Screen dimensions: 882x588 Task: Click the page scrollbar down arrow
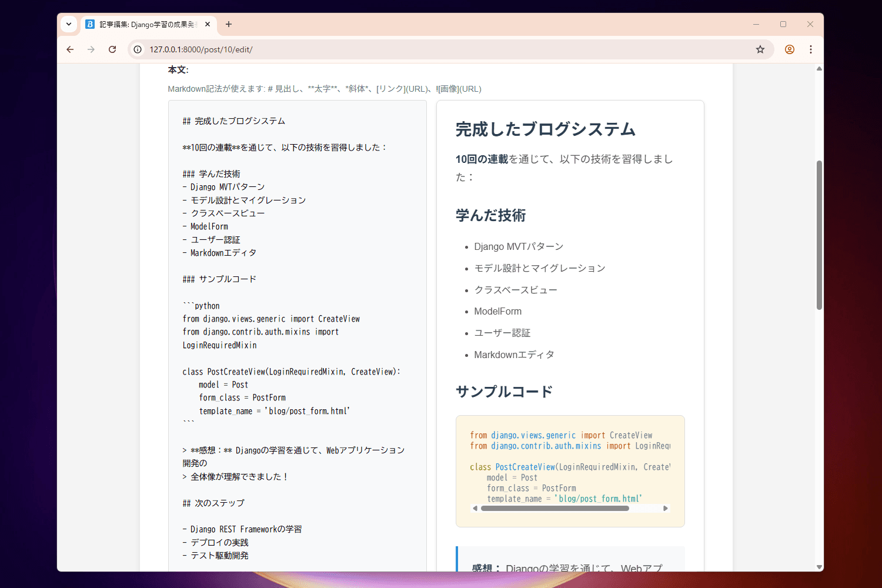tap(819, 567)
